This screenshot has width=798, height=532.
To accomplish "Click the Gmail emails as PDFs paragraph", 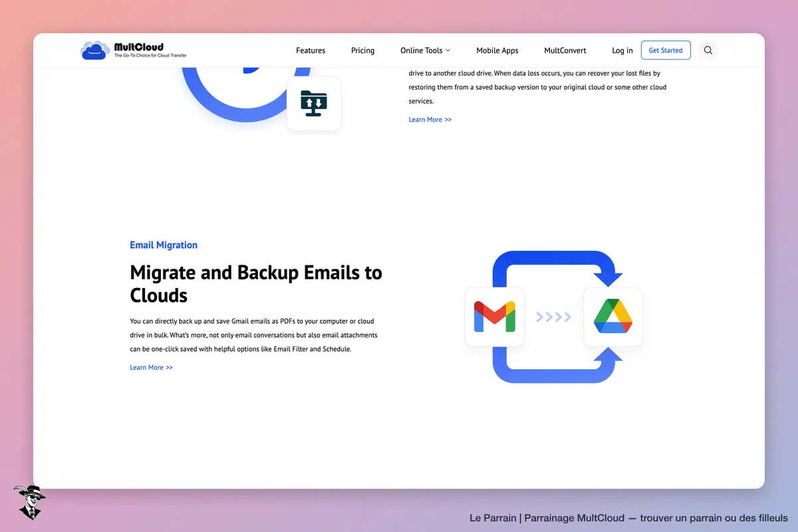I will point(254,335).
